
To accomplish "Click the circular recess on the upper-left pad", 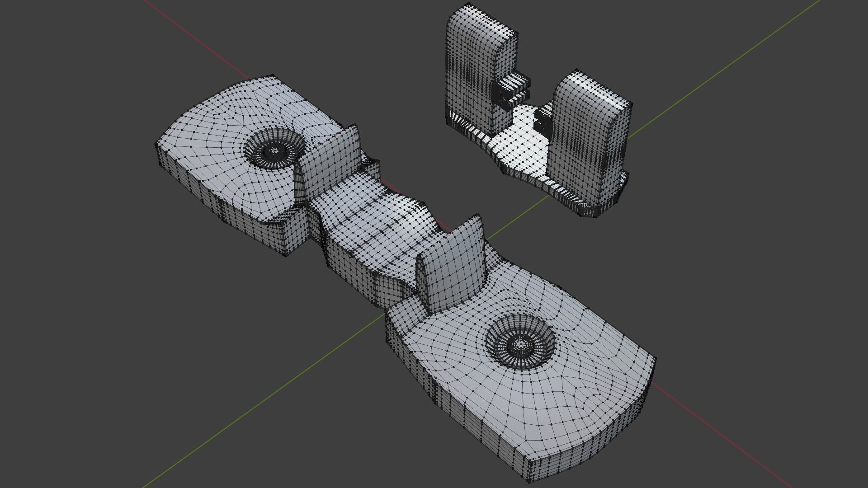I will point(275,148).
